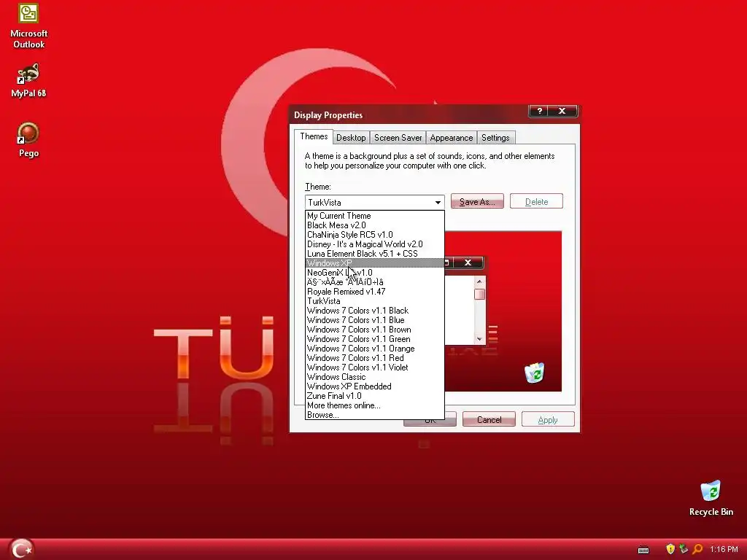Choose Windows Classic theme
This screenshot has width=747, height=560.
coord(374,377)
